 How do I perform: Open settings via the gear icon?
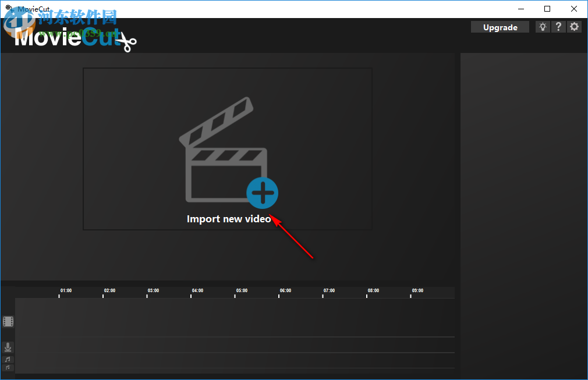pyautogui.click(x=574, y=27)
